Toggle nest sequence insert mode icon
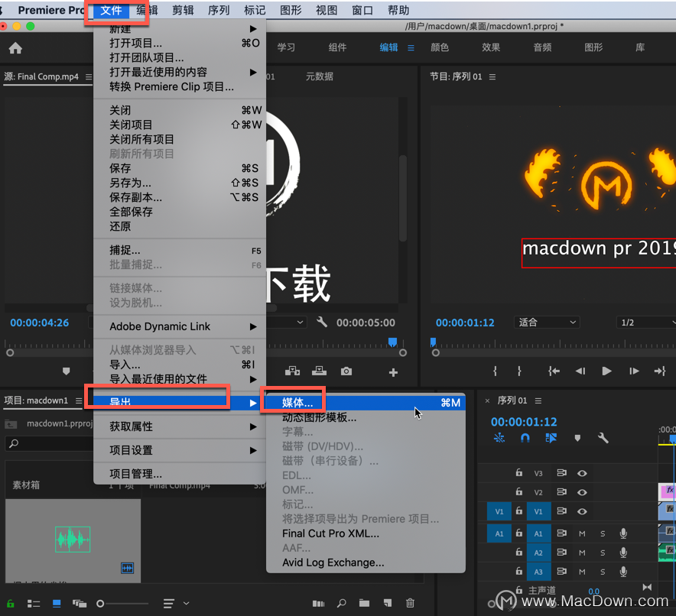 point(499,438)
